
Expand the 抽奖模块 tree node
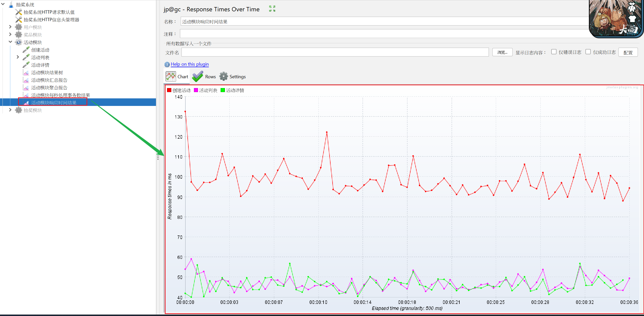10,110
